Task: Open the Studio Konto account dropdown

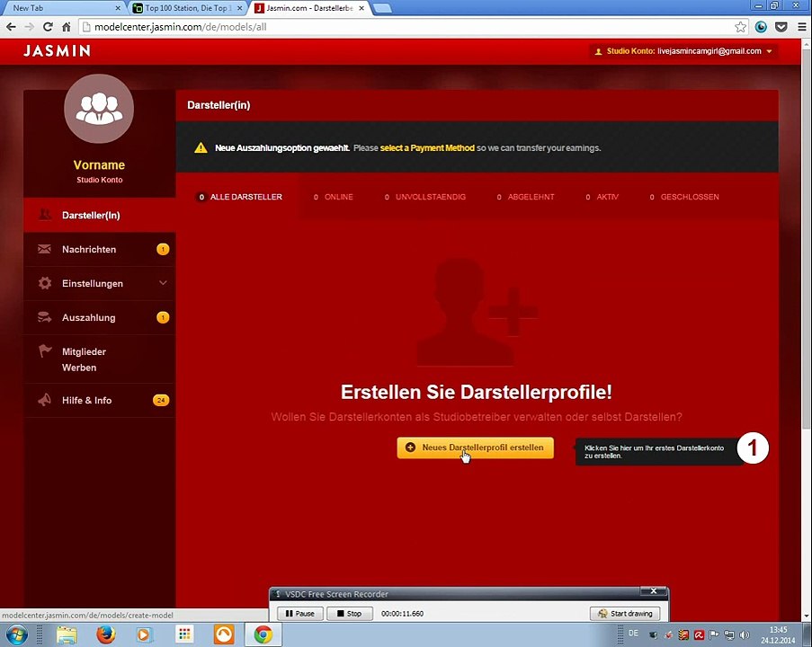Action: [683, 51]
